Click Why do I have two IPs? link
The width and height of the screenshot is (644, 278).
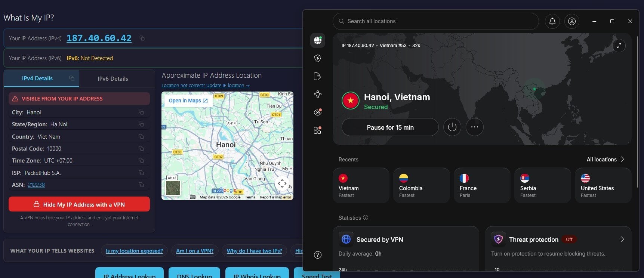point(254,251)
